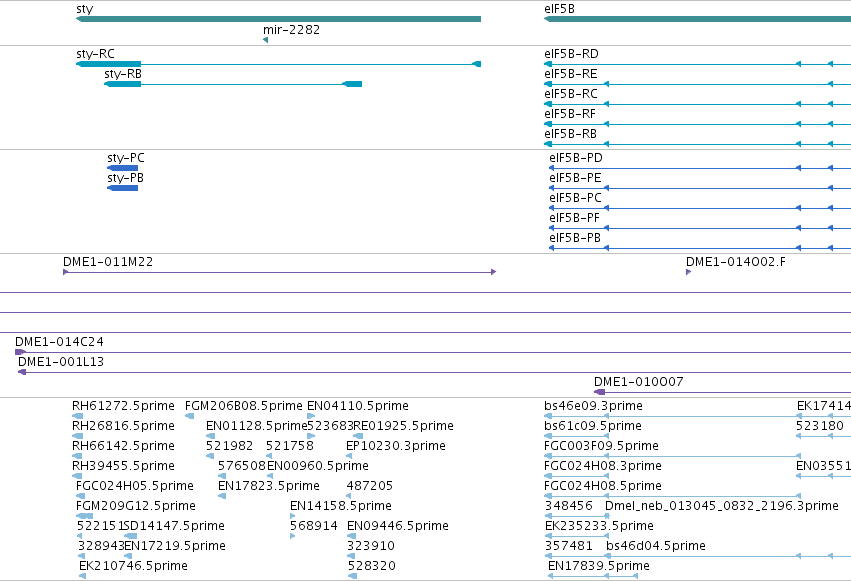Click EST label bs61c09.5prime
This screenshot has width=851, height=581.
click(x=593, y=426)
